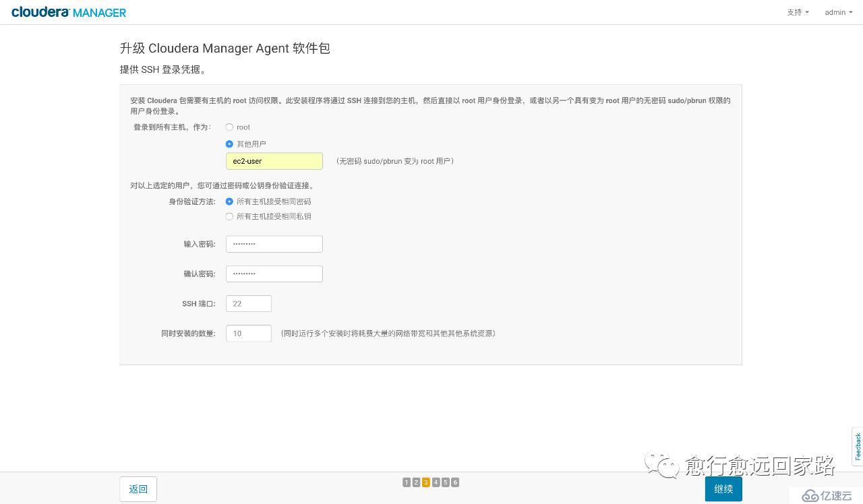
Task: Go to wizard step 5
Action: click(446, 482)
